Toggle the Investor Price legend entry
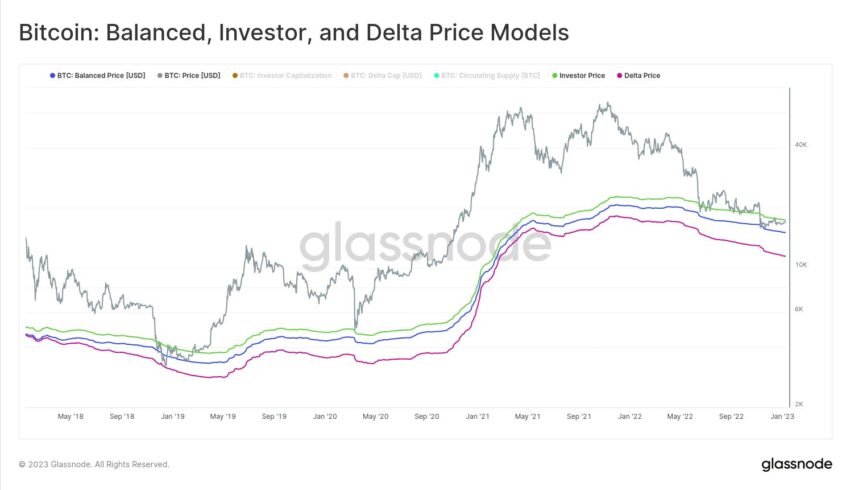 [x=578, y=75]
